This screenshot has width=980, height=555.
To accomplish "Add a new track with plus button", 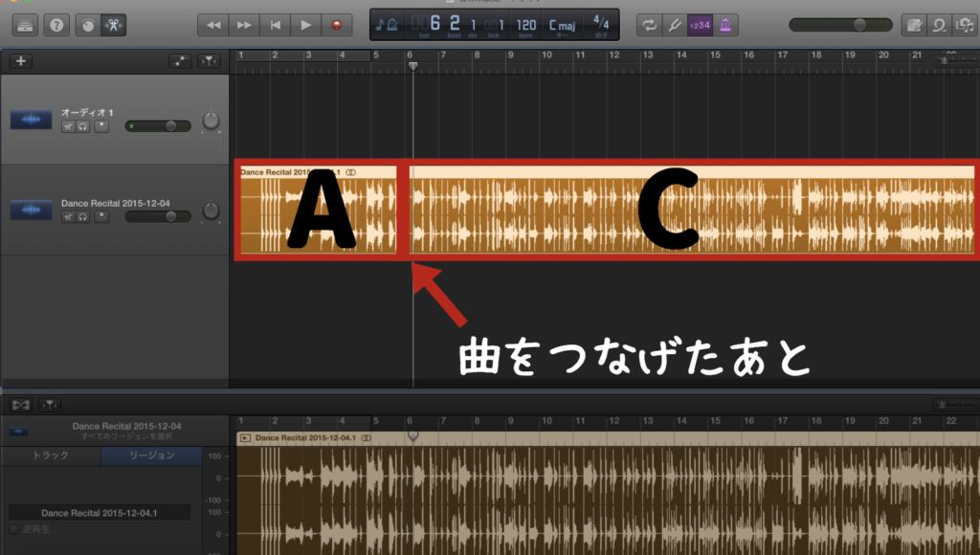I will 21,60.
